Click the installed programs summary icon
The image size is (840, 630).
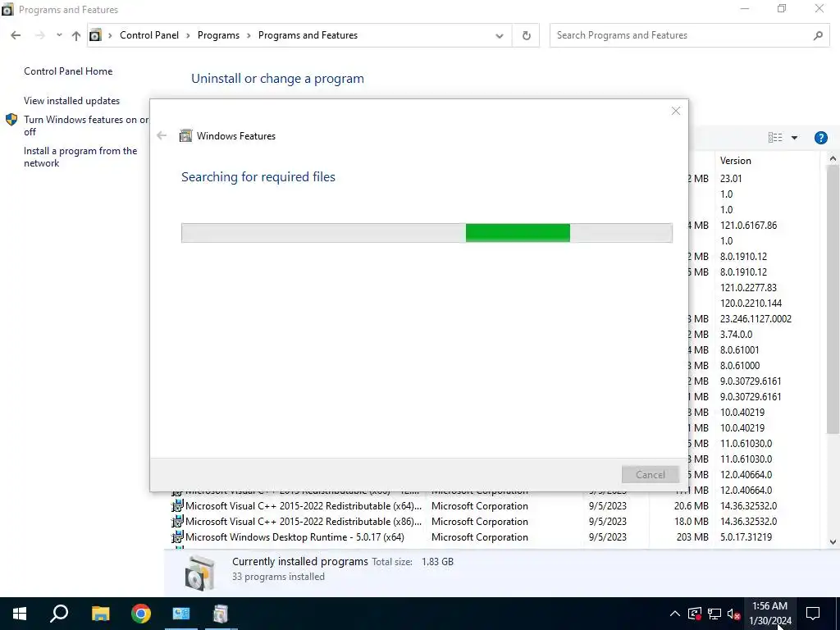199,573
